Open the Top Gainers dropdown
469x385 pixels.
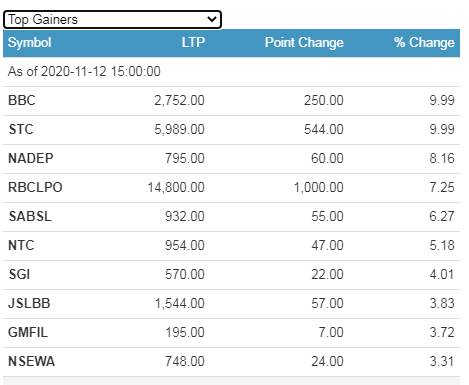pyautogui.click(x=112, y=20)
